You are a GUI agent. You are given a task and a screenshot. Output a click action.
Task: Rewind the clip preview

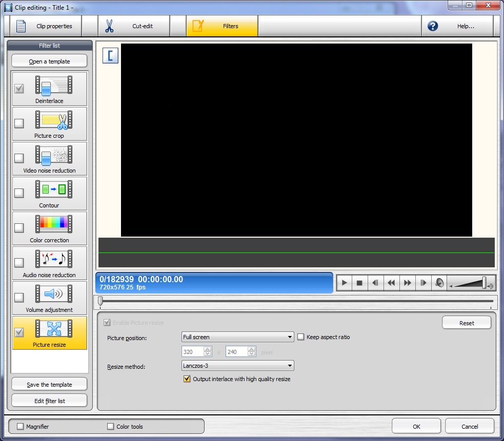(391, 283)
